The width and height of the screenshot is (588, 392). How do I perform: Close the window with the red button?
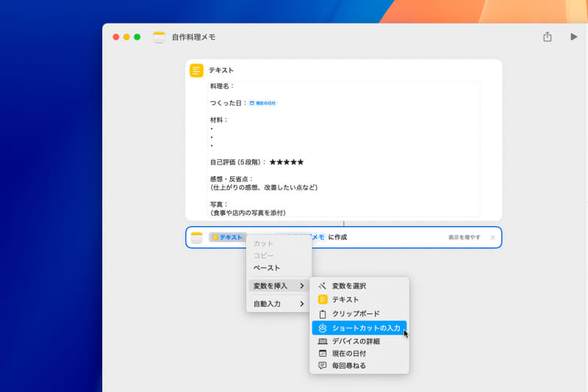[116, 37]
